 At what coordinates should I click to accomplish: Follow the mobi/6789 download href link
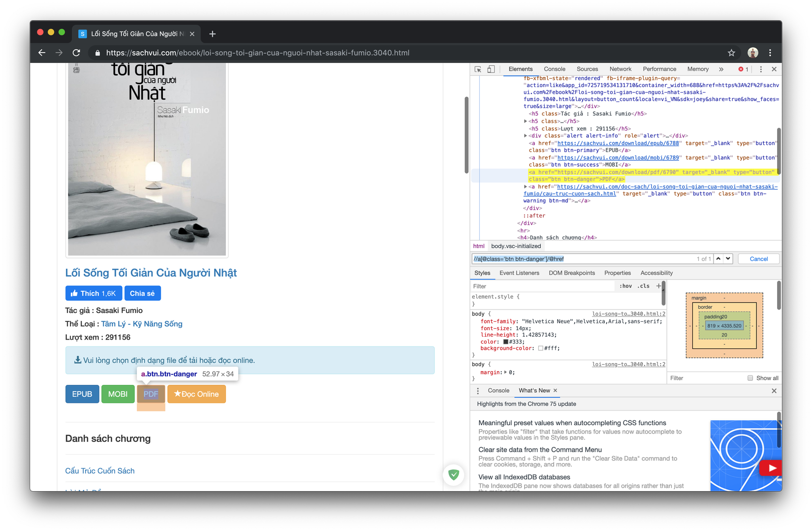618,158
